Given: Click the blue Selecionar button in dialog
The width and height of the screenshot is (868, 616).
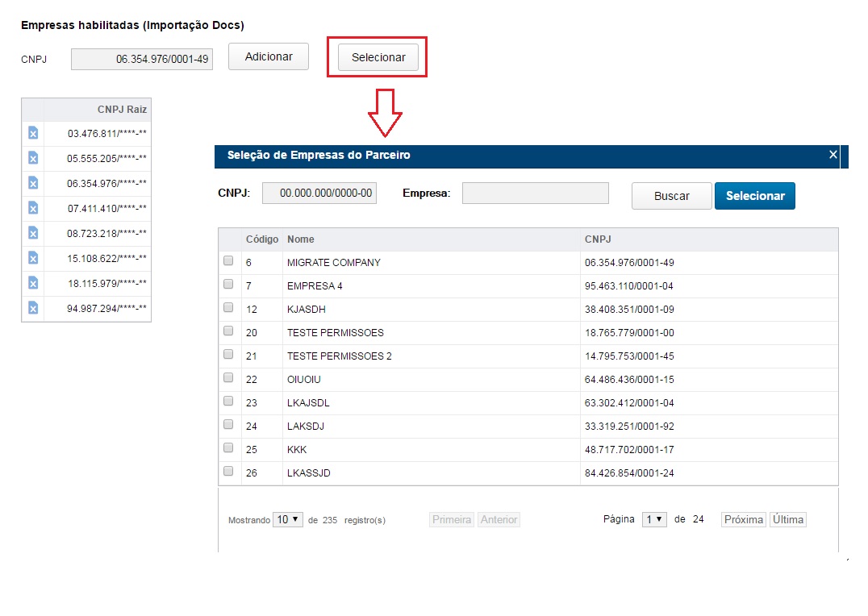Looking at the screenshot, I should pos(754,196).
